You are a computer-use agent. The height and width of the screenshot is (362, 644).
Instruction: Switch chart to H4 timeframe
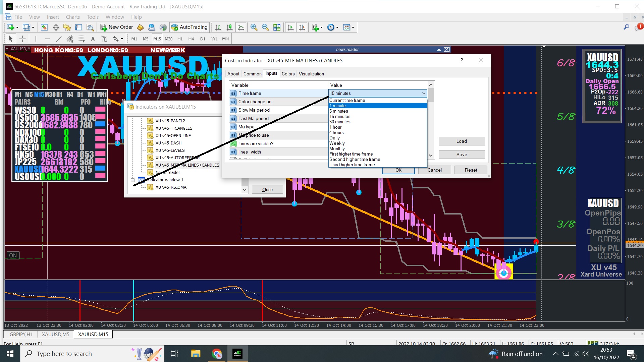[191, 39]
